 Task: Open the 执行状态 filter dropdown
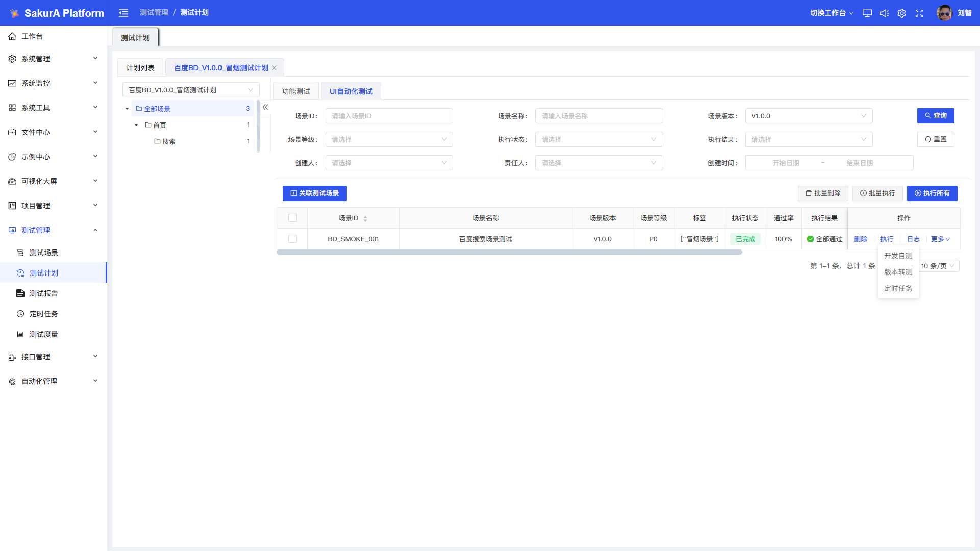(x=599, y=139)
